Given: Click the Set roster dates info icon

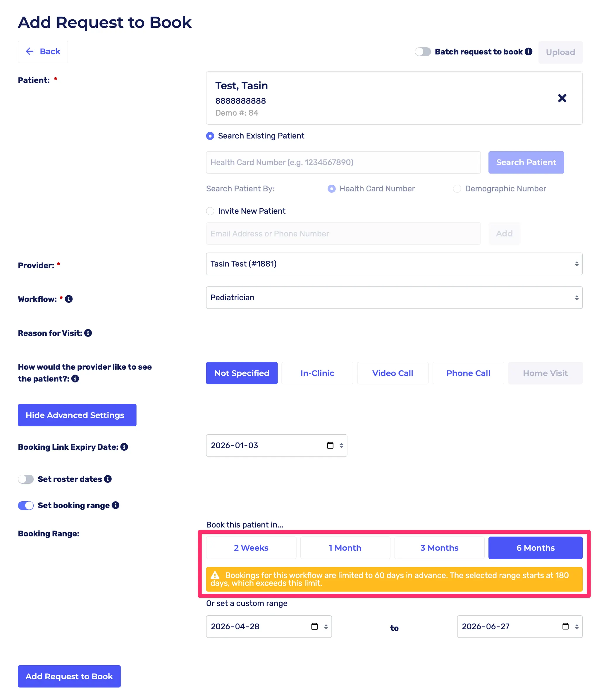Looking at the screenshot, I should tap(108, 479).
